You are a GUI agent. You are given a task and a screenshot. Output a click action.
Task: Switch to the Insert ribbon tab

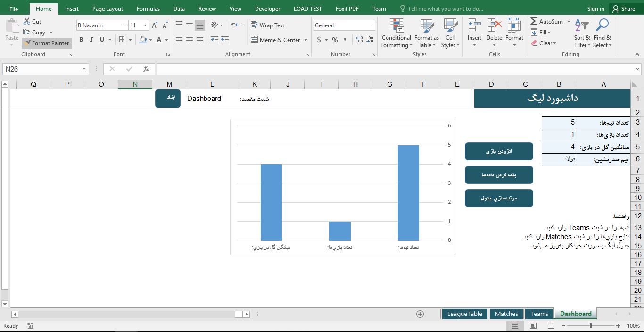pos(72,8)
